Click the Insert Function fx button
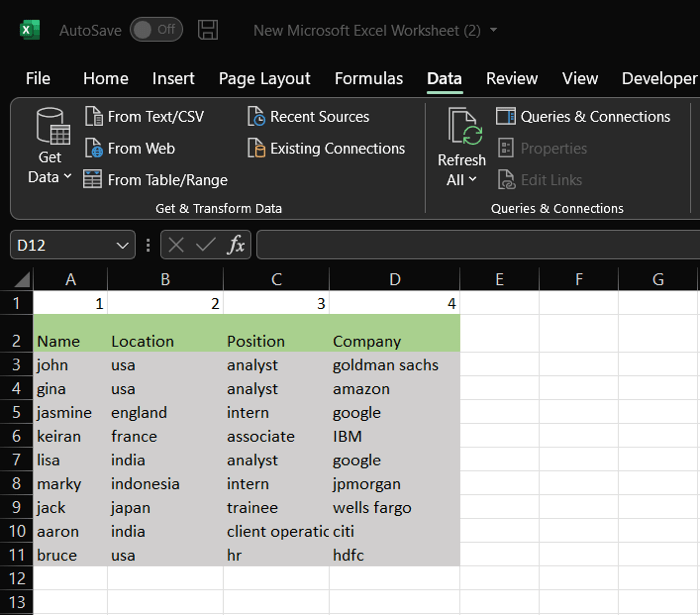Screen dimensions: 700x615 [236, 245]
